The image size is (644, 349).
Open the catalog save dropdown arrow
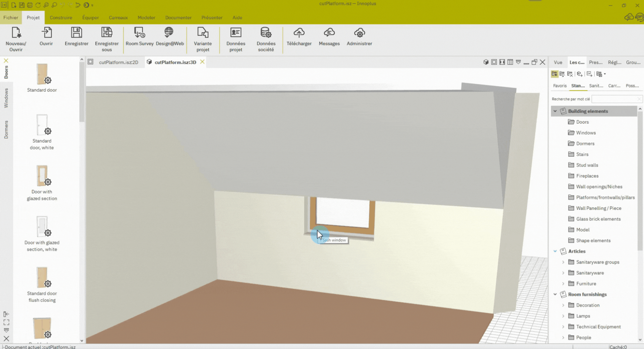(605, 74)
